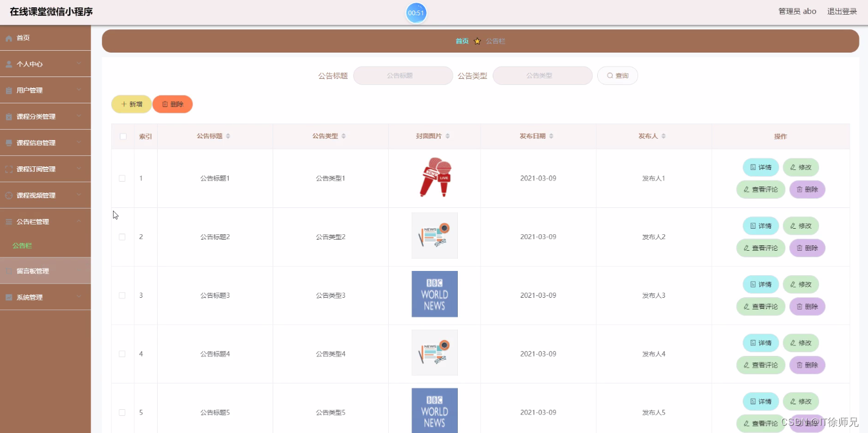This screenshot has width=868, height=433.
Task: Click 退出登录 in the header
Action: point(842,12)
